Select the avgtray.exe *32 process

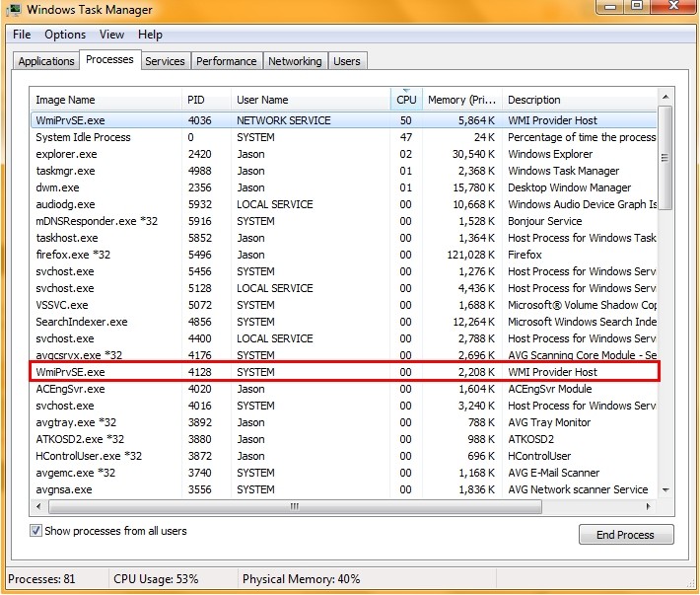click(x=344, y=422)
